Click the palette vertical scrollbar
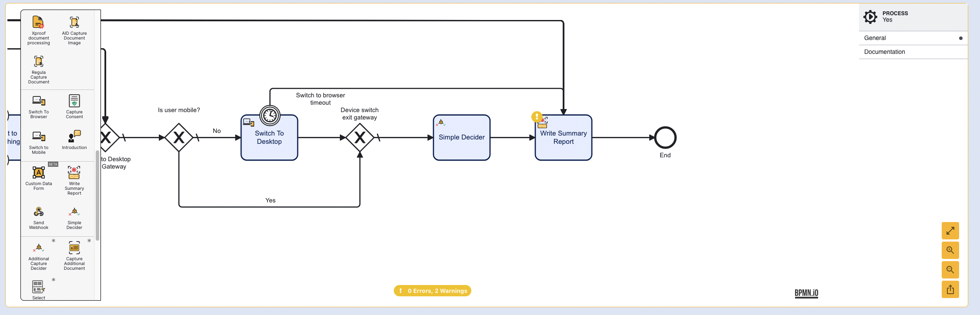Screen dimensions: 980x315 97,195
